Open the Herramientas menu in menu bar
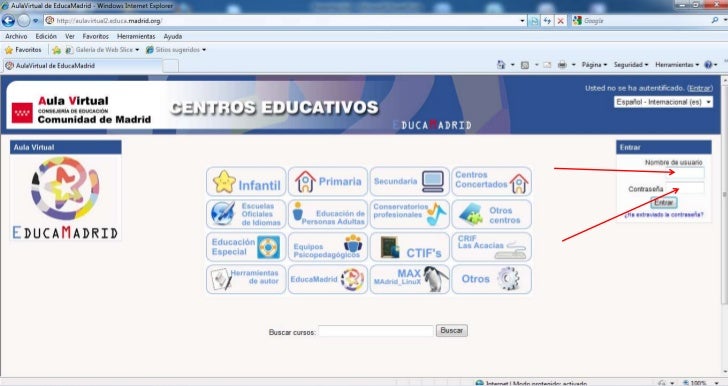 (136, 36)
